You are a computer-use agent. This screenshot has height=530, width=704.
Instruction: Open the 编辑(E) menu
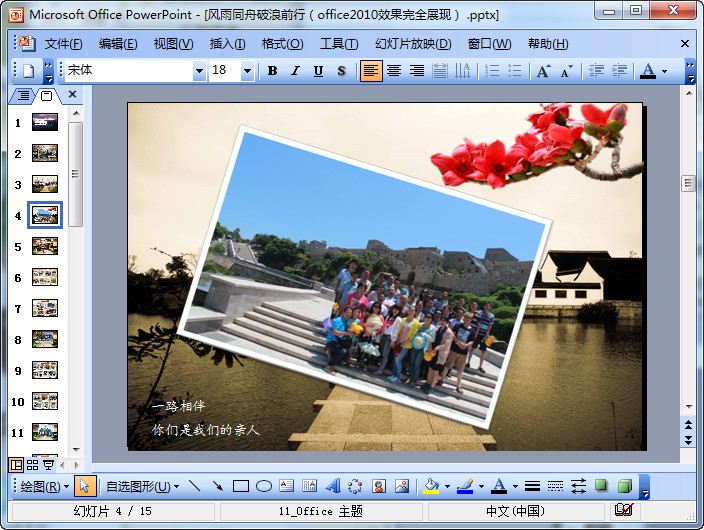click(x=118, y=44)
